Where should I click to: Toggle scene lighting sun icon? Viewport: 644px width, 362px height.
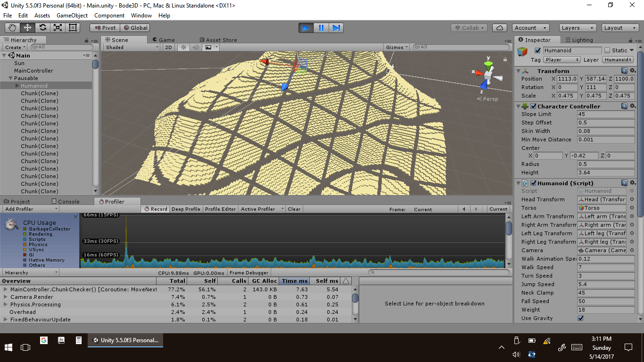(184, 47)
